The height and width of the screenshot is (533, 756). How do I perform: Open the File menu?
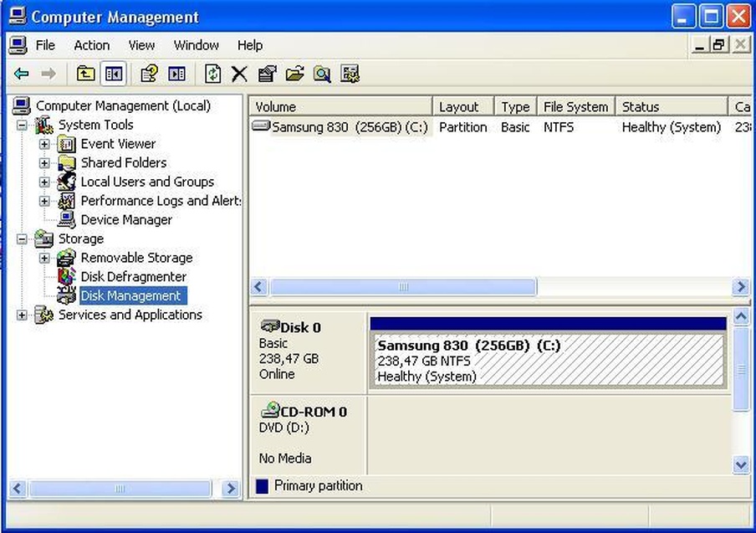pos(45,45)
